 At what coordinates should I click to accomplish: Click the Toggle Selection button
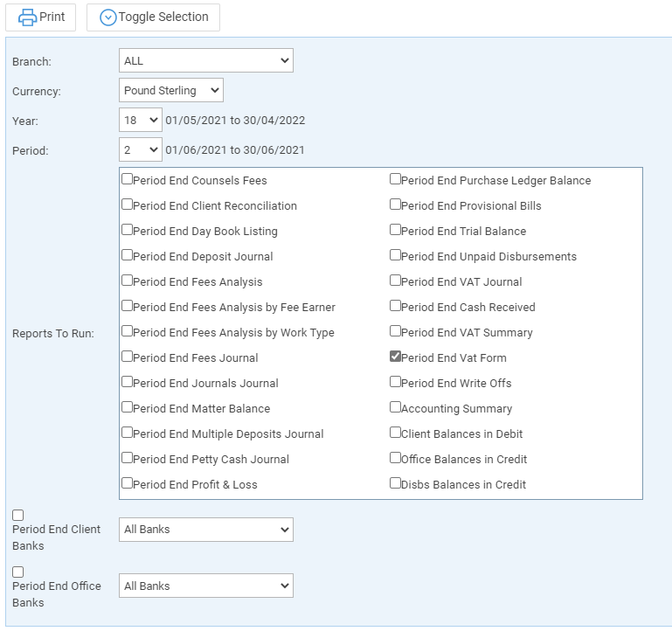coord(154,17)
